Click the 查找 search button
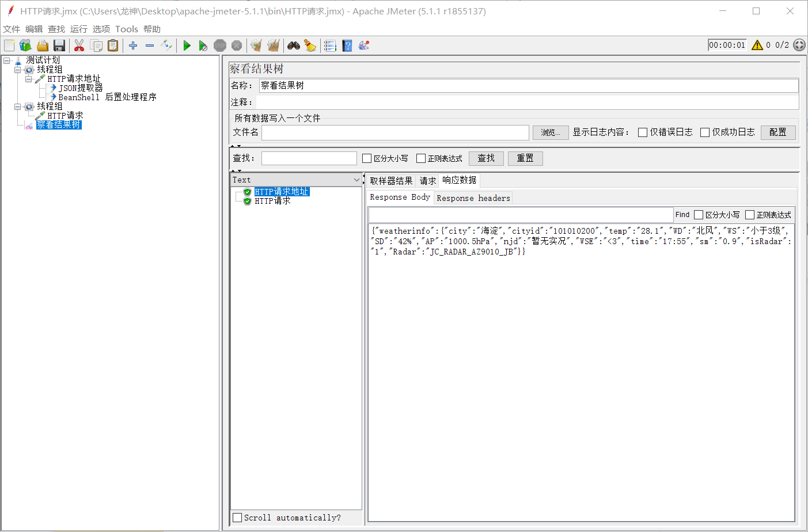The width and height of the screenshot is (808, 532). [x=486, y=158]
